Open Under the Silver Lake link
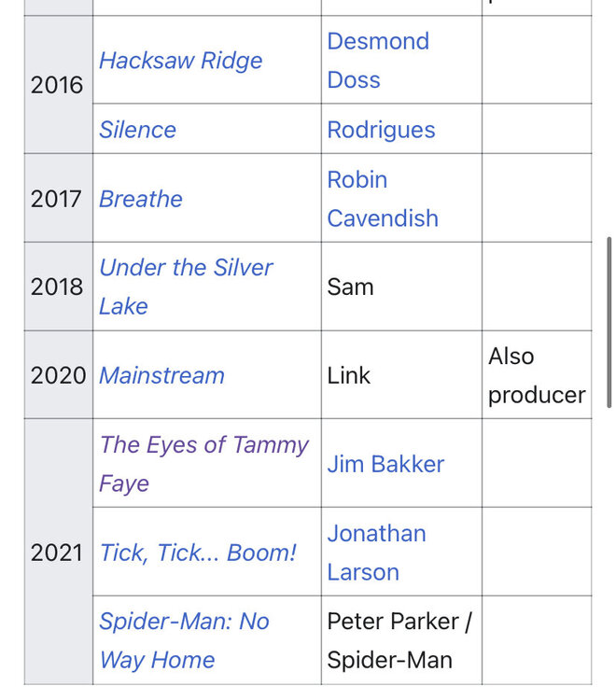Viewport: 616px width, 700px height. 186,287
